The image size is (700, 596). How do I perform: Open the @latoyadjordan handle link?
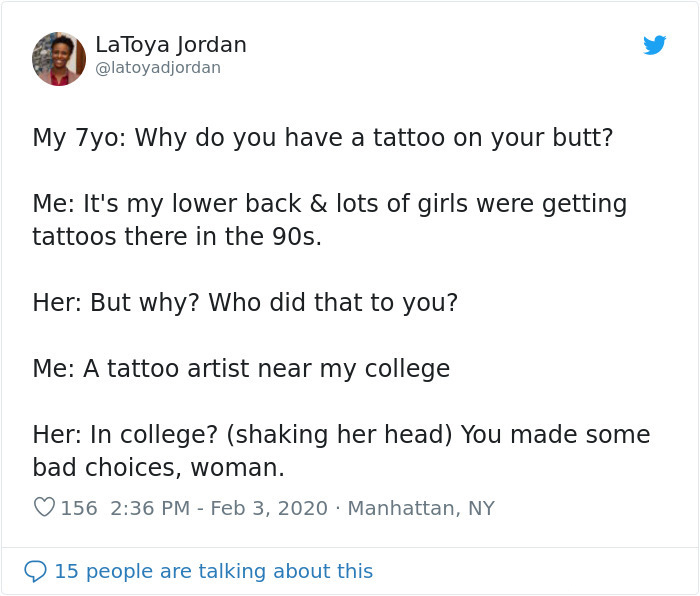tap(158, 68)
